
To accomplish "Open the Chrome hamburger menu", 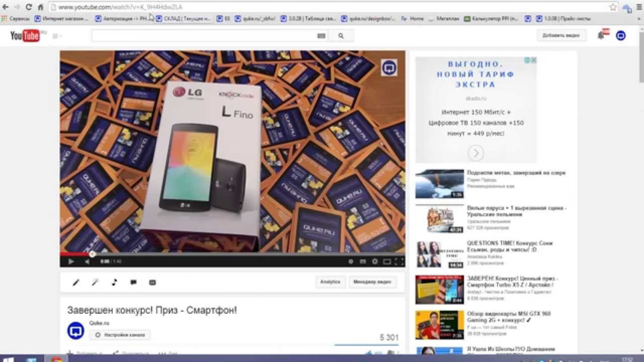I will (x=639, y=7).
